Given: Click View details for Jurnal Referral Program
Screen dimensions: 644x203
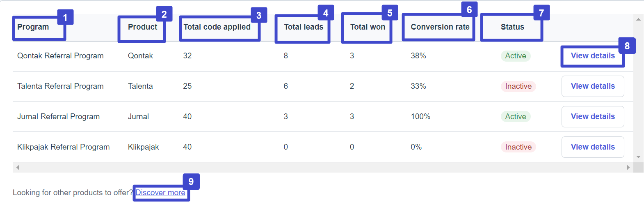Looking at the screenshot, I should [593, 117].
